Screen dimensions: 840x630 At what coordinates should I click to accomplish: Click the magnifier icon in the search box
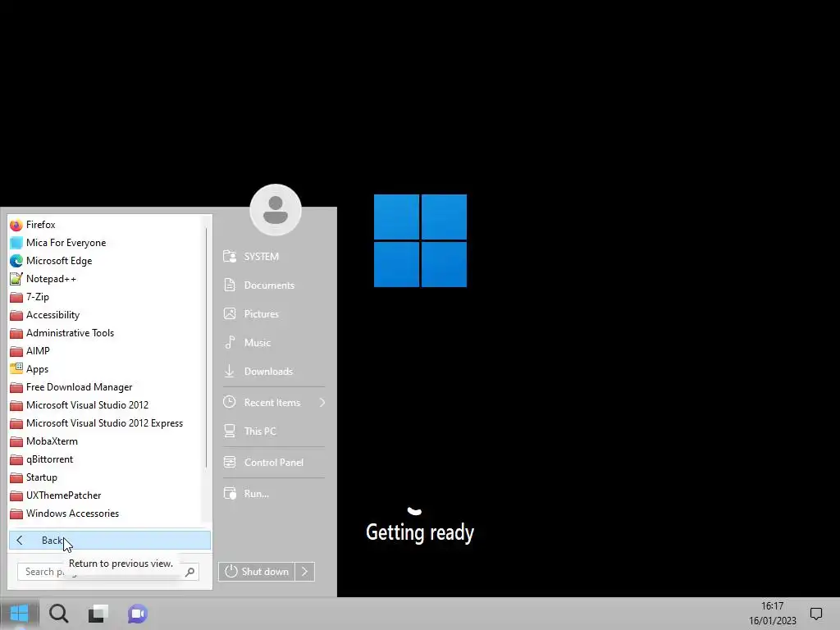click(x=189, y=572)
